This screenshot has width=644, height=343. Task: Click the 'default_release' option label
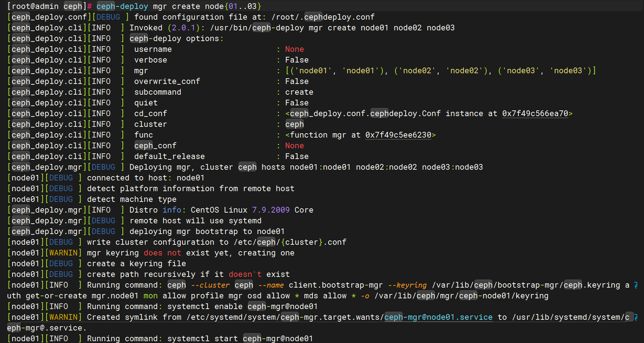170,156
